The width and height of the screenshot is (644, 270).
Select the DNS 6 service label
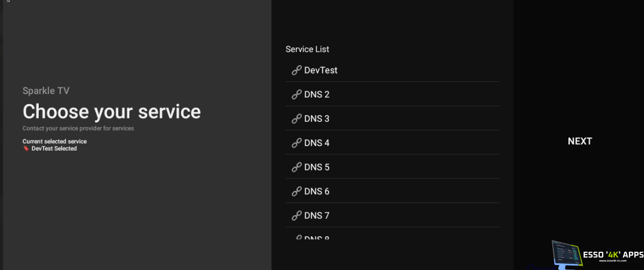[317, 191]
